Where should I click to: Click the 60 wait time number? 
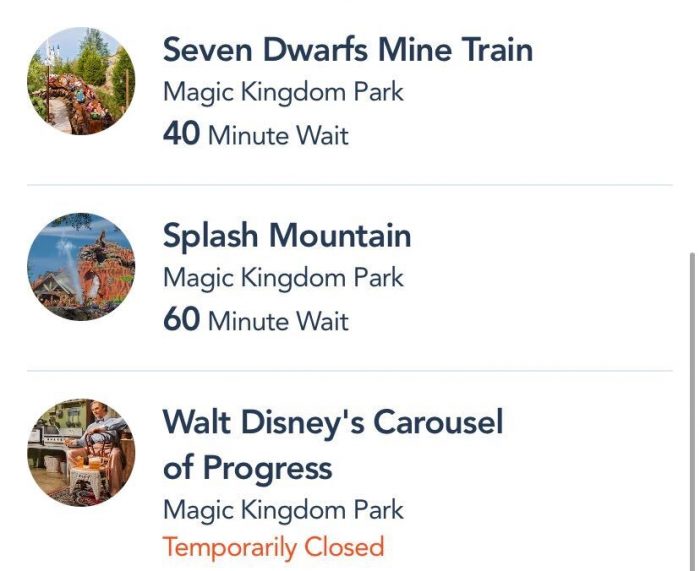[x=181, y=320]
